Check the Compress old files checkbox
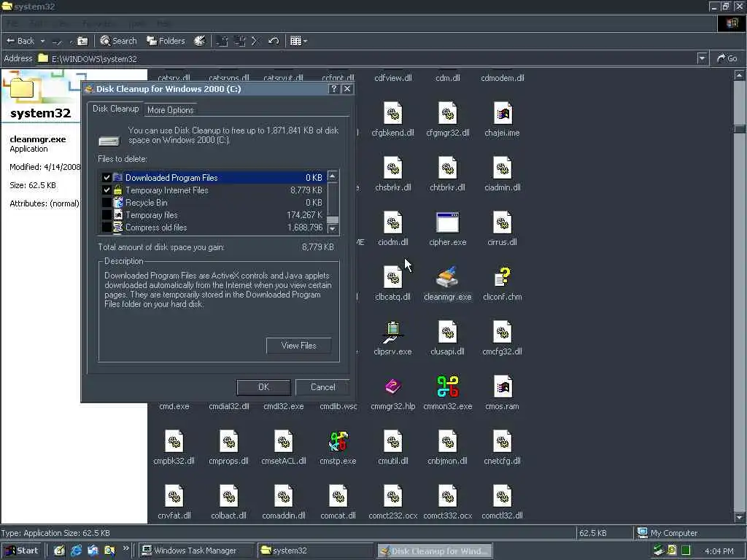 [107, 227]
